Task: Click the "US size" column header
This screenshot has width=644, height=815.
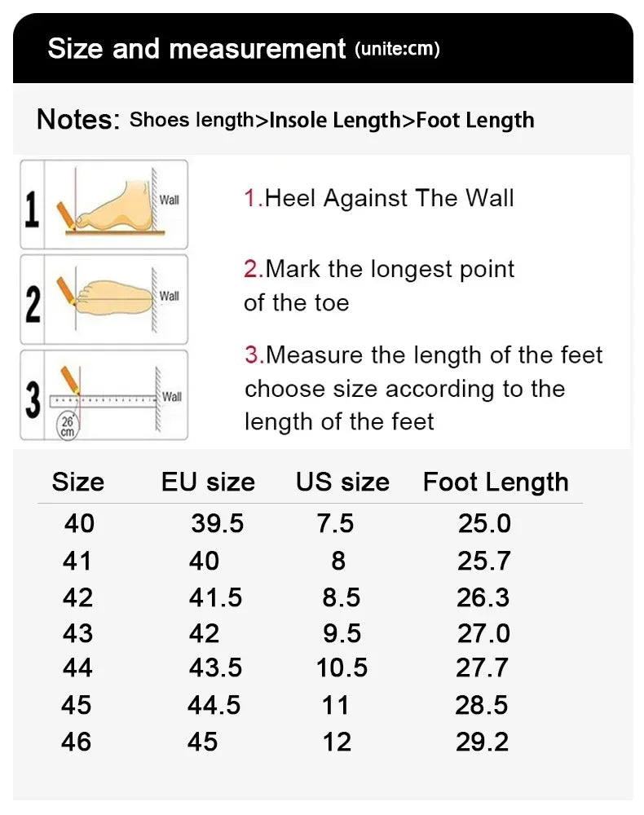Action: (342, 482)
